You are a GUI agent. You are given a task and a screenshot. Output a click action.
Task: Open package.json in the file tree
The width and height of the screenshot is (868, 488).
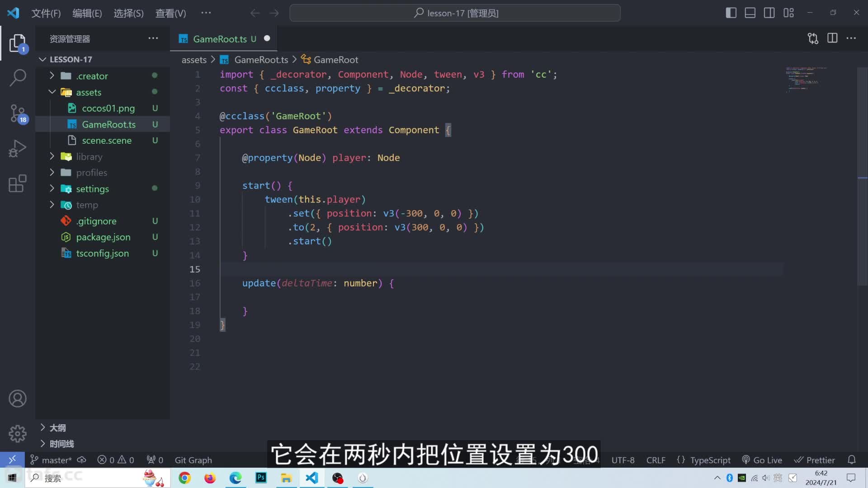click(x=103, y=237)
